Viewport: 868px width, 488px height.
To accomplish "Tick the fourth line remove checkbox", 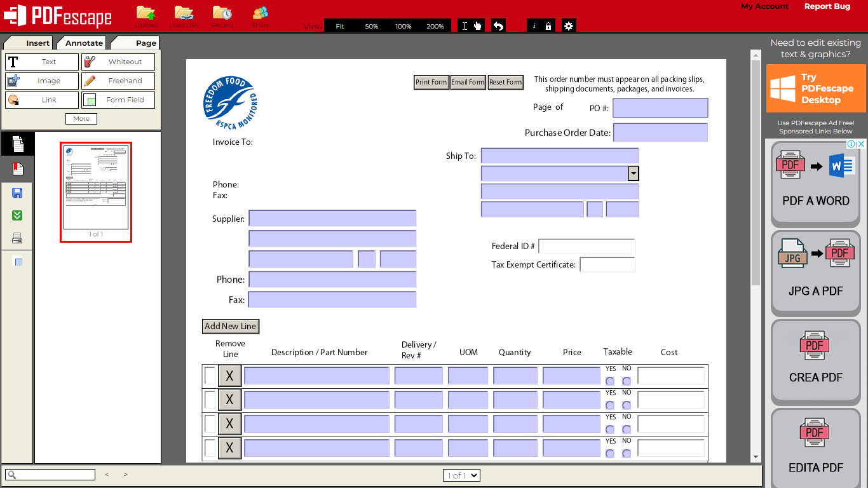I will point(210,448).
